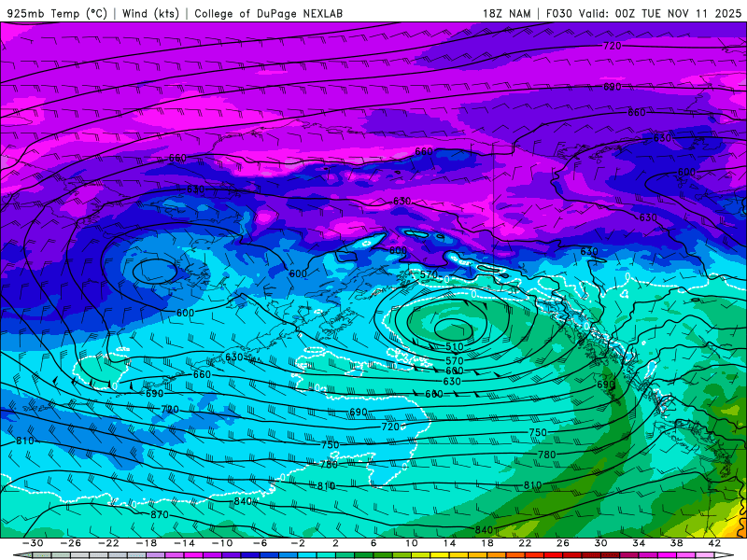Select the positive "18" colorbar scale label

487,543
